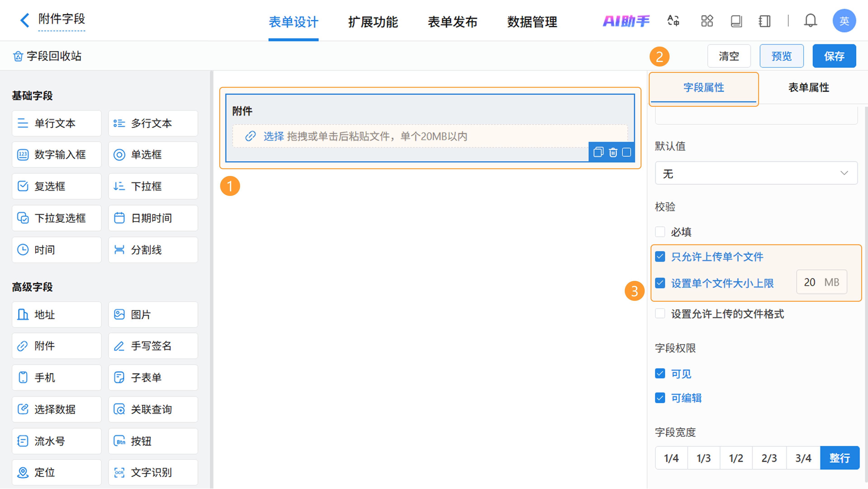This screenshot has height=489, width=868.
Task: Switch to 表单属性 tab
Action: point(808,88)
